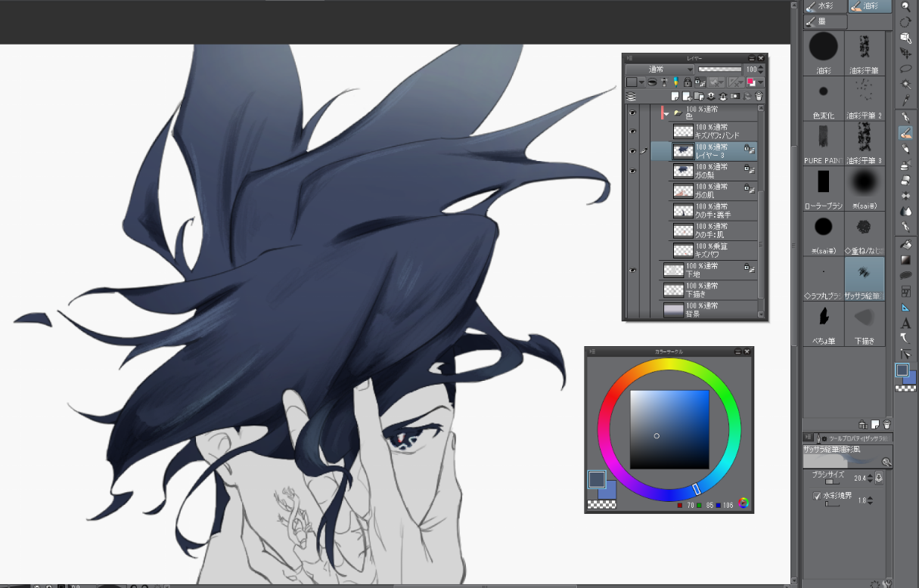Select the Fill bucket tool

pyautogui.click(x=905, y=244)
